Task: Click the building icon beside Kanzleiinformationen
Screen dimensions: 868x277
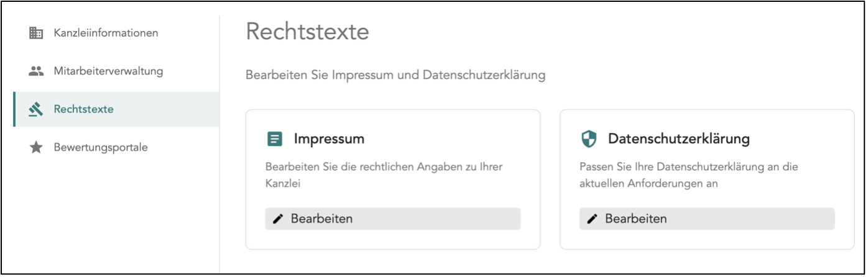Action: pyautogui.click(x=37, y=33)
